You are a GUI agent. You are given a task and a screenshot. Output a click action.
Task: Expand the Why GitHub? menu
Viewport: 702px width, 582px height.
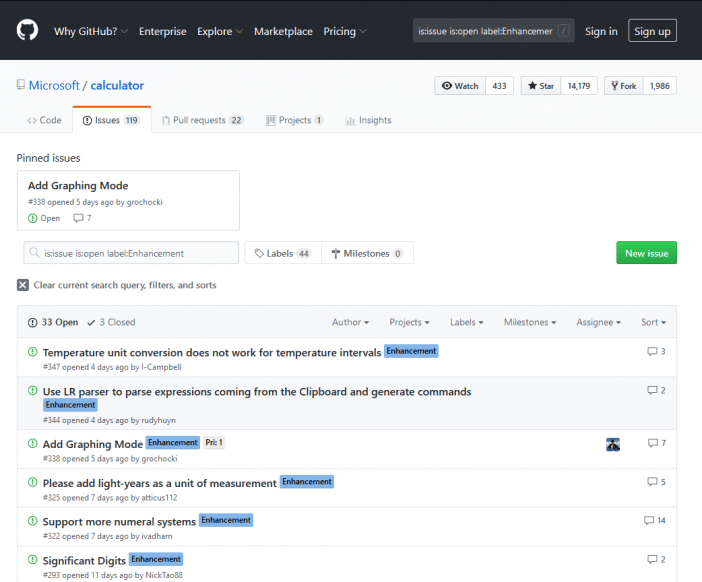(x=91, y=31)
